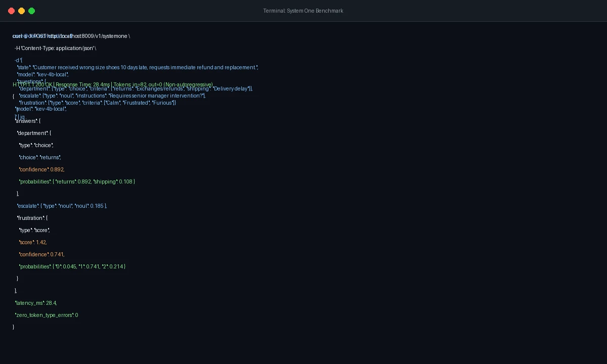Click the probabilities line with returns 0.892

77,181
